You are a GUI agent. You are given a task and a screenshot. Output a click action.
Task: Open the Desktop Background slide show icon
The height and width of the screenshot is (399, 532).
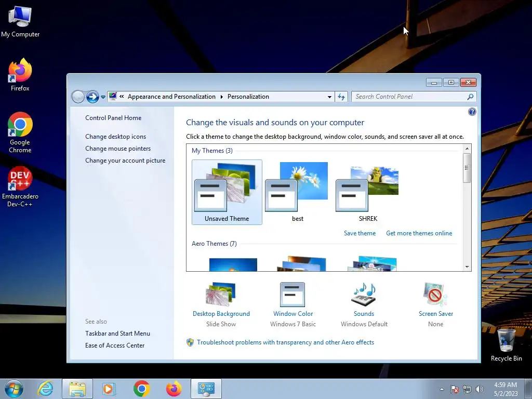(x=220, y=294)
